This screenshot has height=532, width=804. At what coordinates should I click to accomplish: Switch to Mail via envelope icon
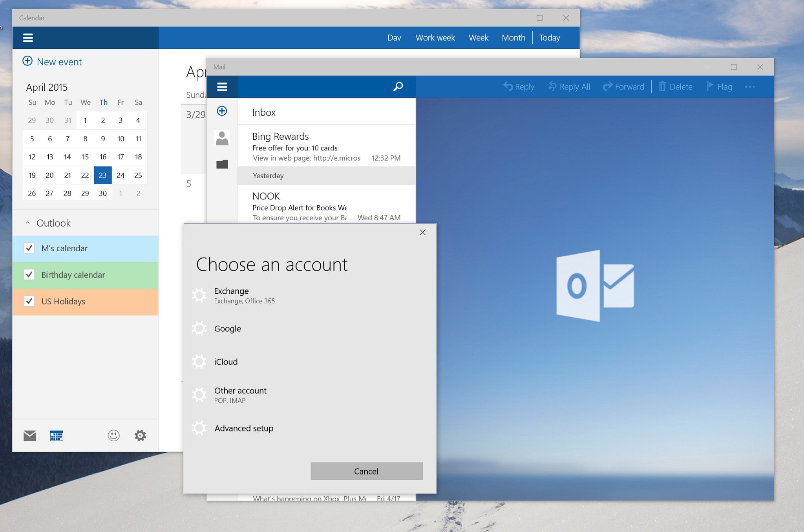tap(30, 435)
